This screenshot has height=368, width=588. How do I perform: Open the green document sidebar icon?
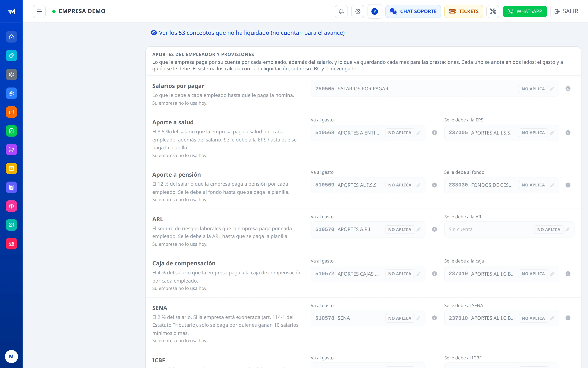11,131
